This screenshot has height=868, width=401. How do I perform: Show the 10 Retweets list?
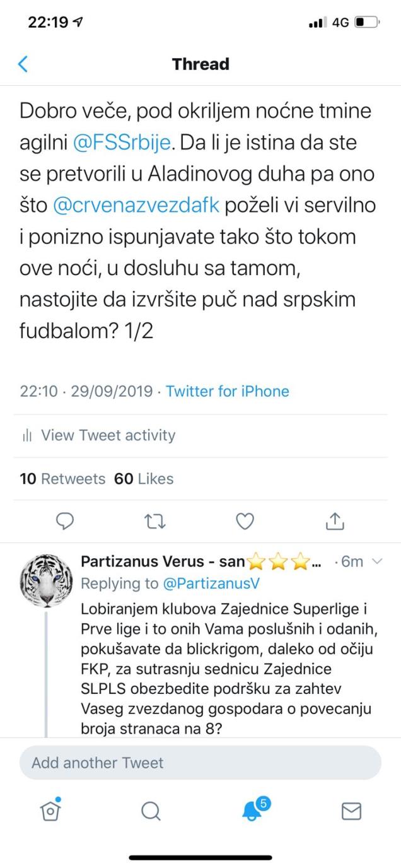coord(62,479)
